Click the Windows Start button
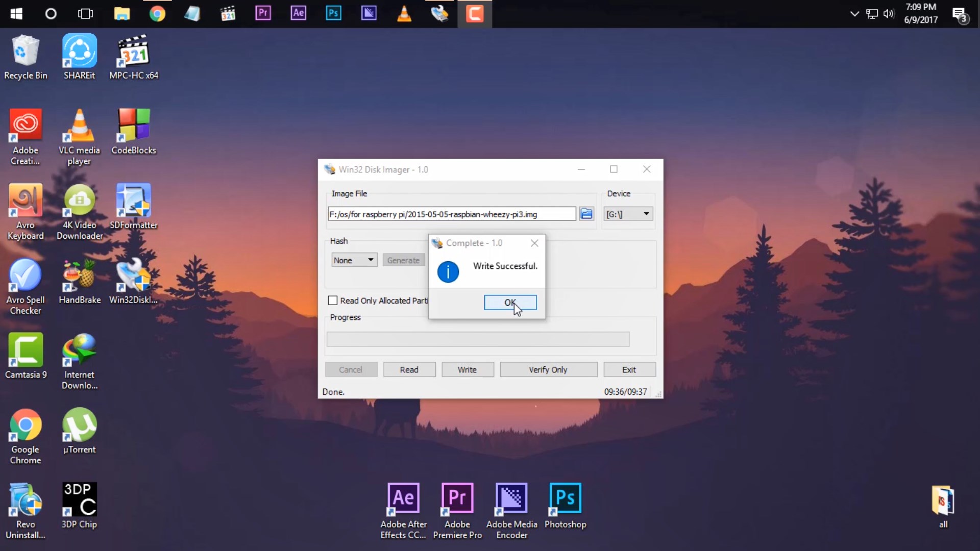The height and width of the screenshot is (551, 980). (x=16, y=14)
